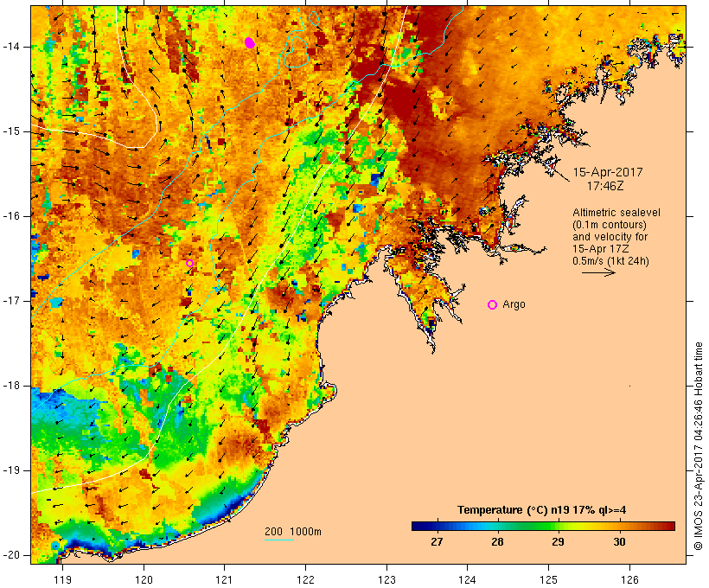Click the longitude label '122'

coord(306,579)
